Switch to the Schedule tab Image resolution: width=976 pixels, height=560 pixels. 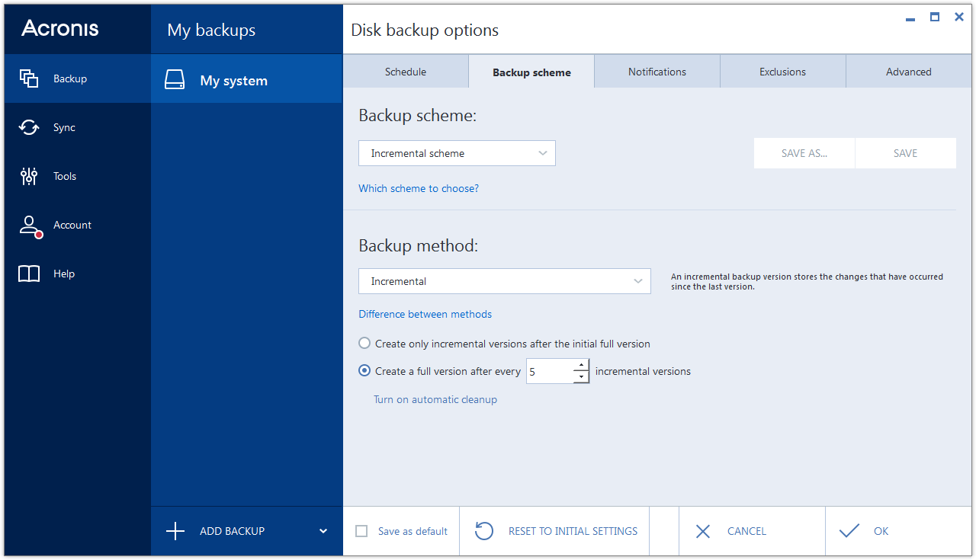pos(406,72)
